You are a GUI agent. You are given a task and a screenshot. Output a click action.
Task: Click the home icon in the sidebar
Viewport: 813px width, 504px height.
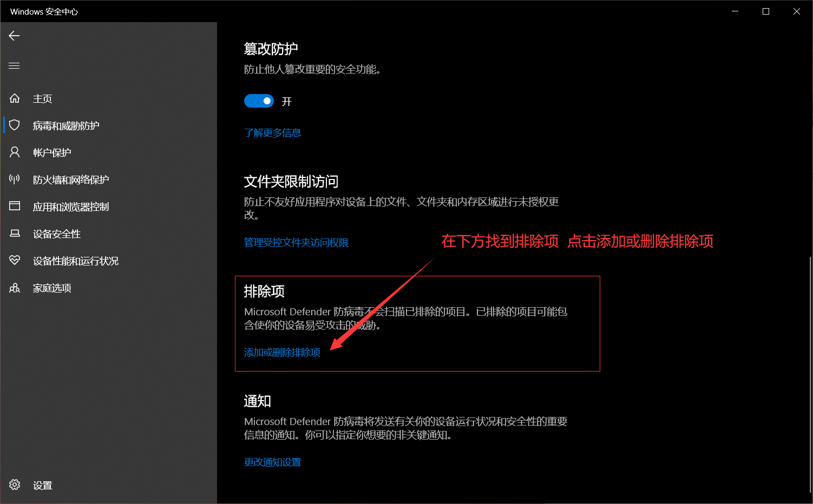pyautogui.click(x=15, y=98)
